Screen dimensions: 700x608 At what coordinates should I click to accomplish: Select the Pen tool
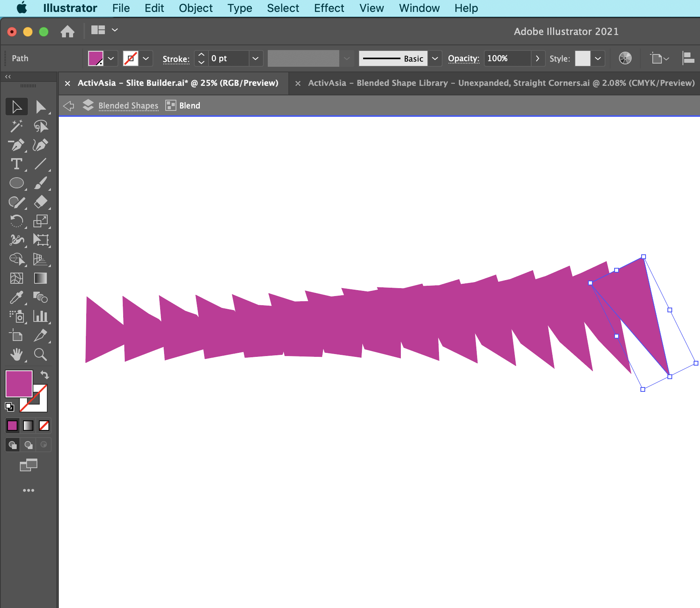click(17, 145)
